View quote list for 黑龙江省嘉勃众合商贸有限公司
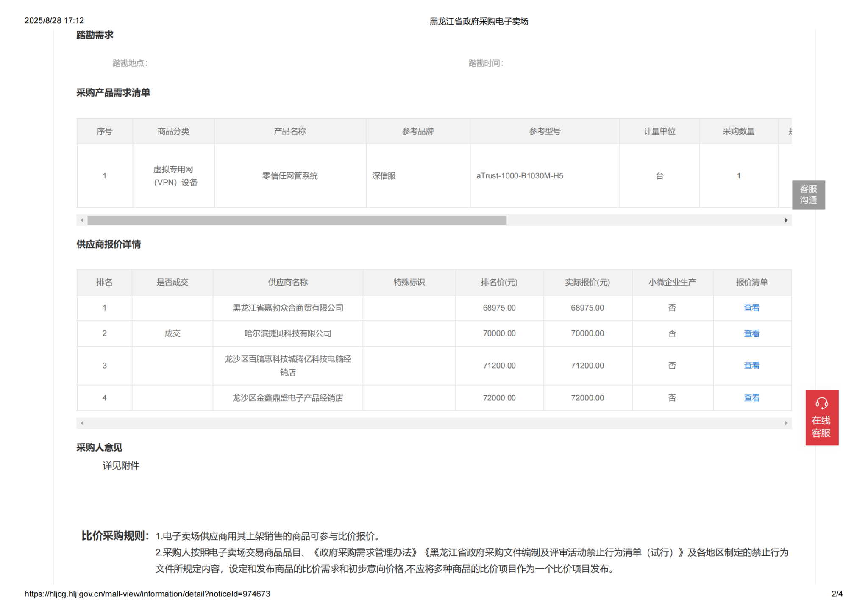Screen dimensions: 868x613 coord(751,308)
